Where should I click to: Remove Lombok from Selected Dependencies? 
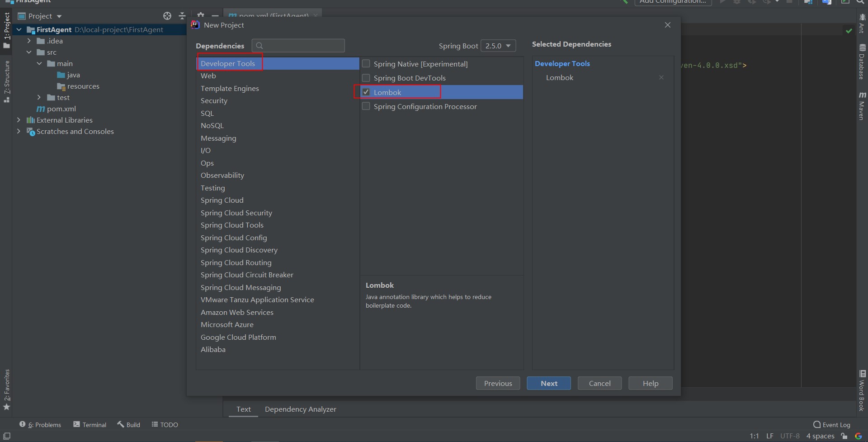(x=661, y=77)
